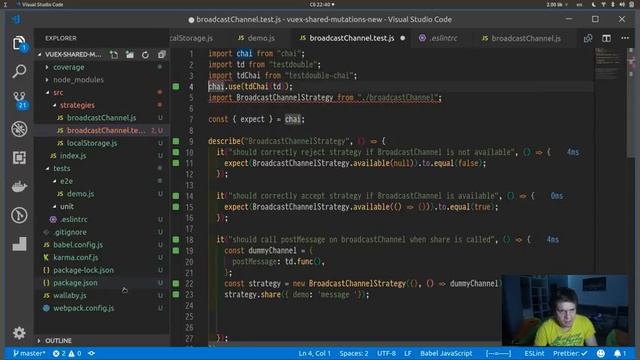
Task: Collapse the VUEX-SHARED-M... project root
Action: pyautogui.click(x=73, y=55)
